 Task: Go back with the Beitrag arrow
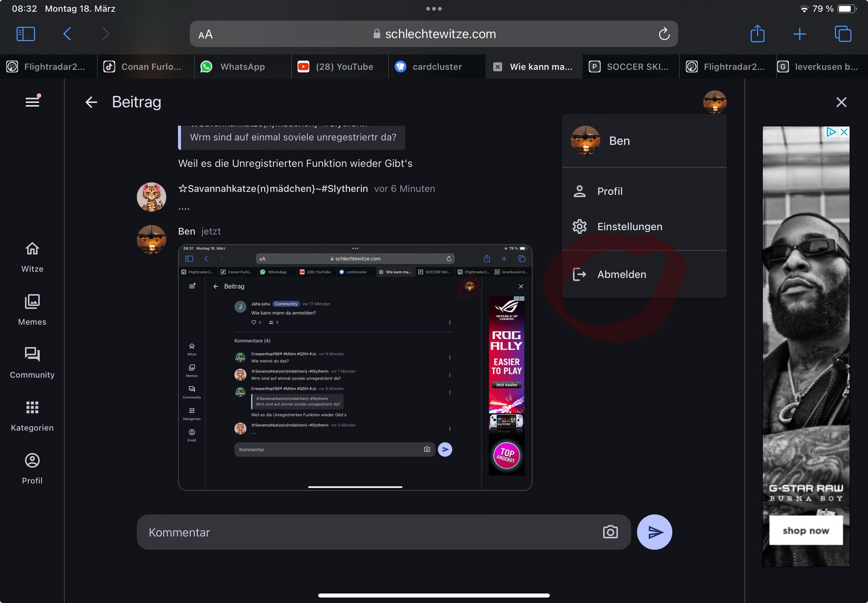(91, 102)
